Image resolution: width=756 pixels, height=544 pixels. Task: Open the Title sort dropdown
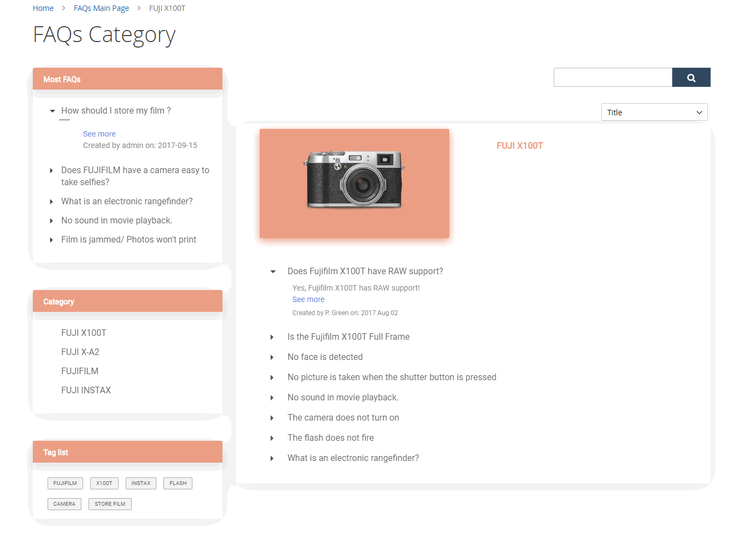(654, 112)
